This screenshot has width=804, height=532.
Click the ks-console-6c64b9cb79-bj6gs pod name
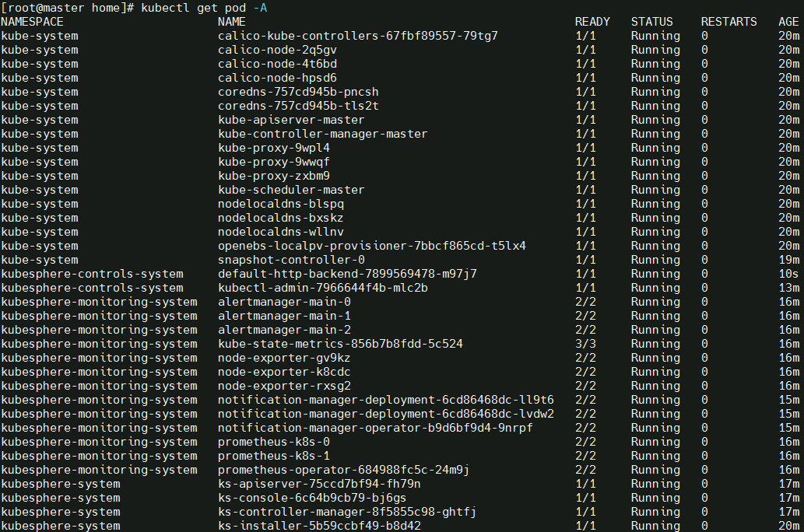[x=312, y=498]
